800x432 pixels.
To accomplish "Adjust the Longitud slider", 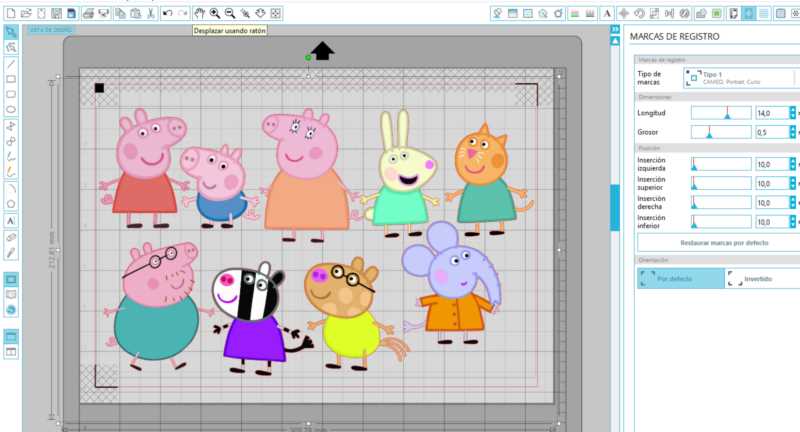I will coord(721,113).
